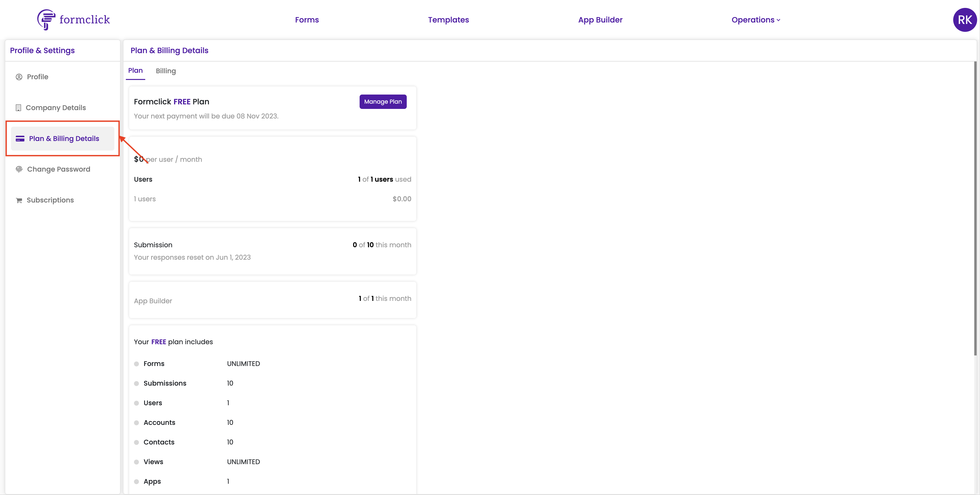Expand the Operations dropdown chevron
Image resolution: width=980 pixels, height=495 pixels.
pyautogui.click(x=778, y=20)
